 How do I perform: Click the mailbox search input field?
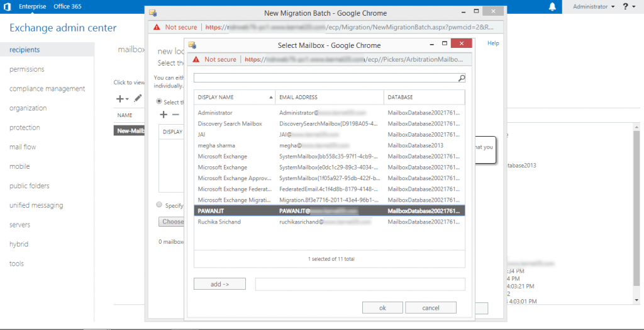pos(326,77)
